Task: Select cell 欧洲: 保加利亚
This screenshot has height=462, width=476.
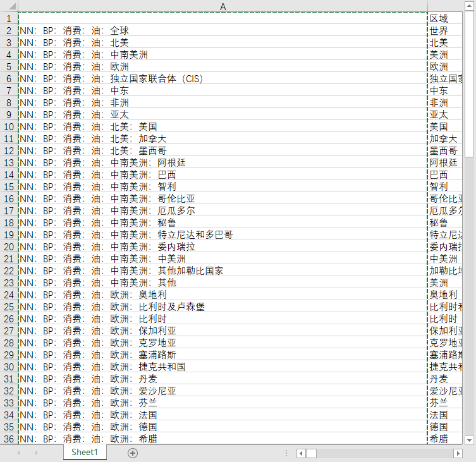Action: pos(223,331)
